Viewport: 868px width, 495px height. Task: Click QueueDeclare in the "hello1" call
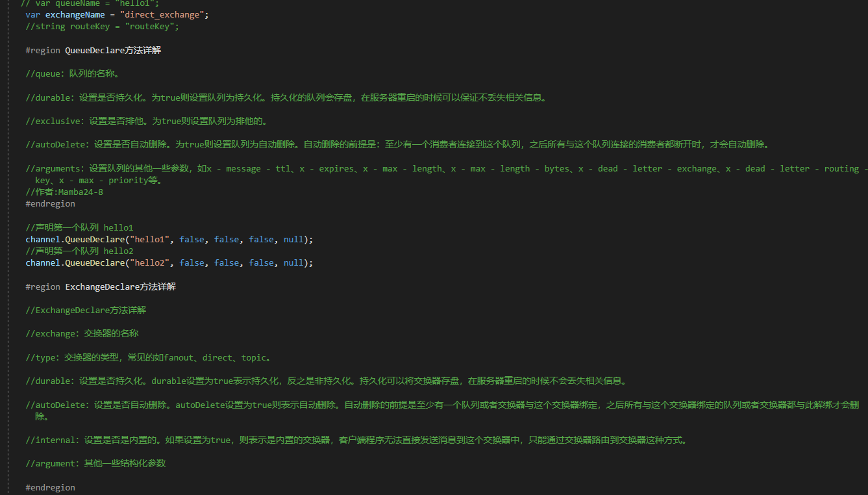click(94, 239)
